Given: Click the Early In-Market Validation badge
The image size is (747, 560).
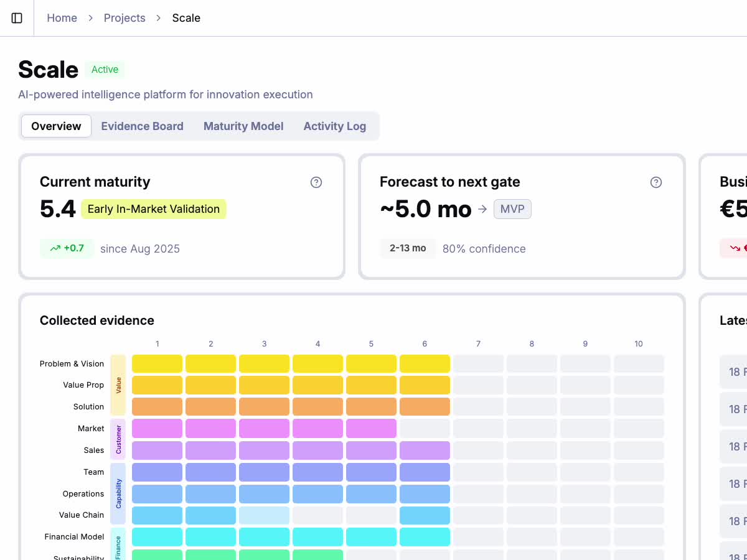Looking at the screenshot, I should coord(153,209).
